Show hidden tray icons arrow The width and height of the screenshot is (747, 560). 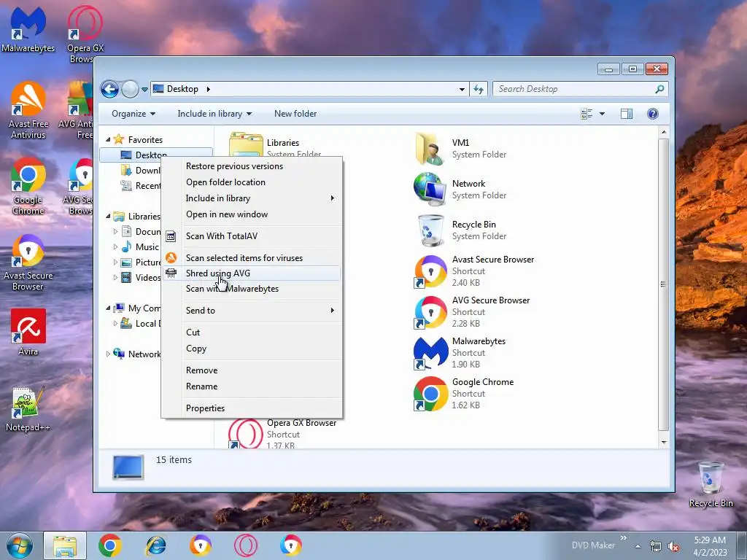(x=638, y=546)
